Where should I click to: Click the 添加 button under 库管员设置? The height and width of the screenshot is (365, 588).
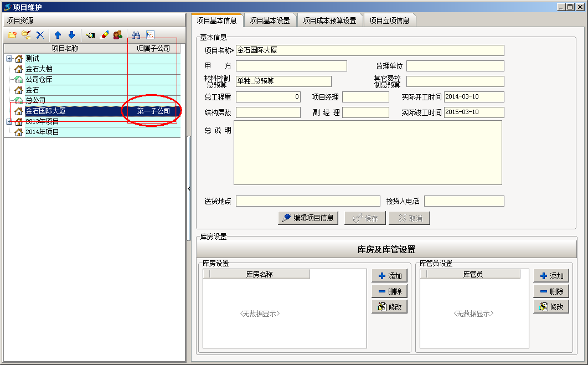pos(551,275)
